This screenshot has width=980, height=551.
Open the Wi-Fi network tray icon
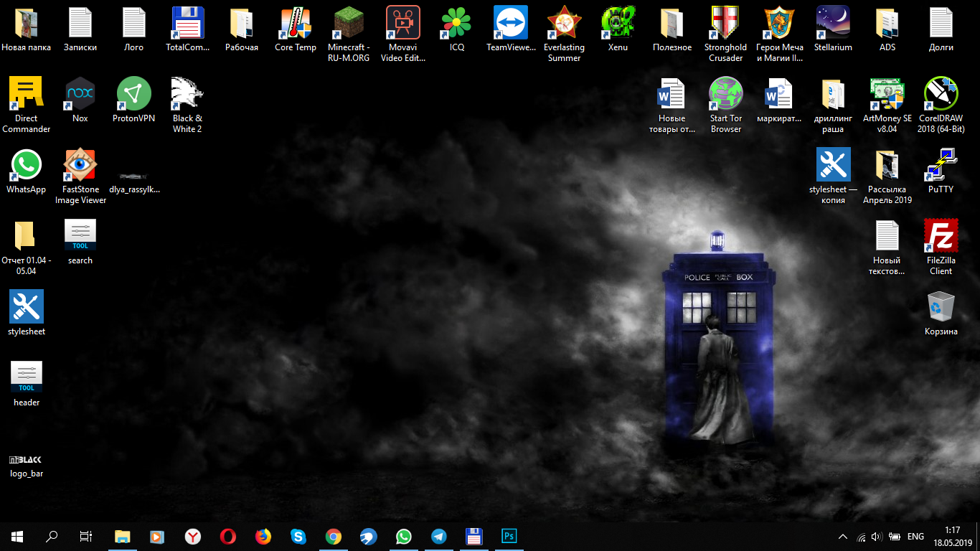click(860, 536)
